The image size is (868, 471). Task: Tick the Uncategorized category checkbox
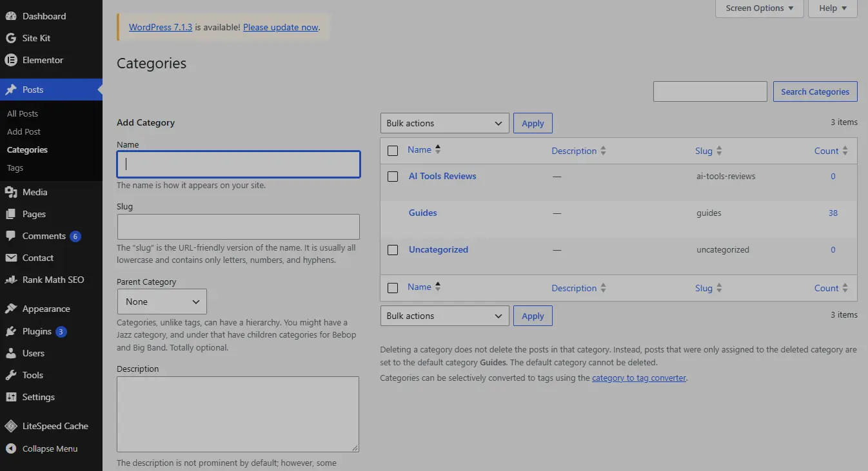click(393, 250)
